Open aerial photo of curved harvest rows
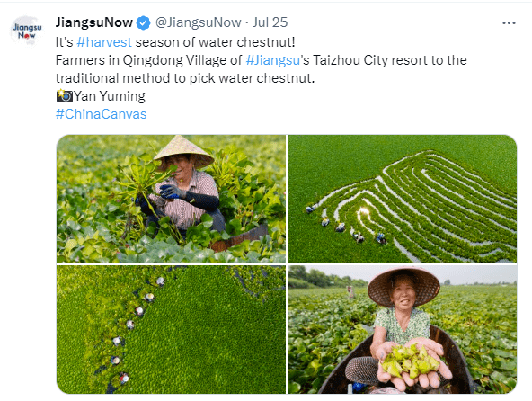 (x=402, y=199)
